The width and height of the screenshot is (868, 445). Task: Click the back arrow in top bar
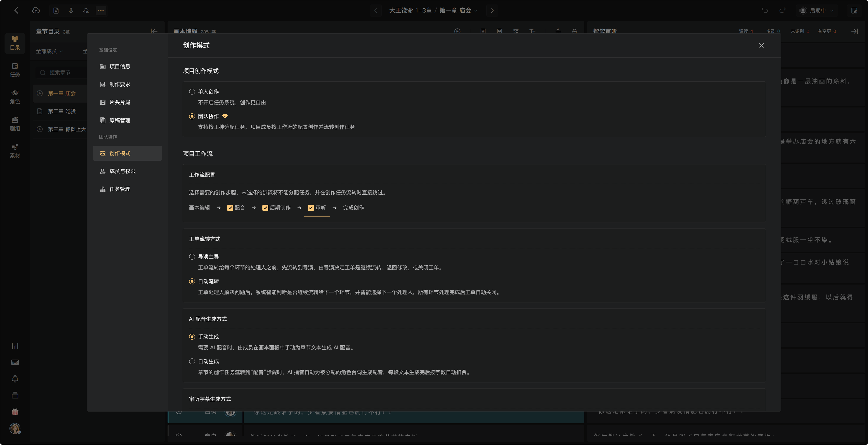tap(16, 10)
